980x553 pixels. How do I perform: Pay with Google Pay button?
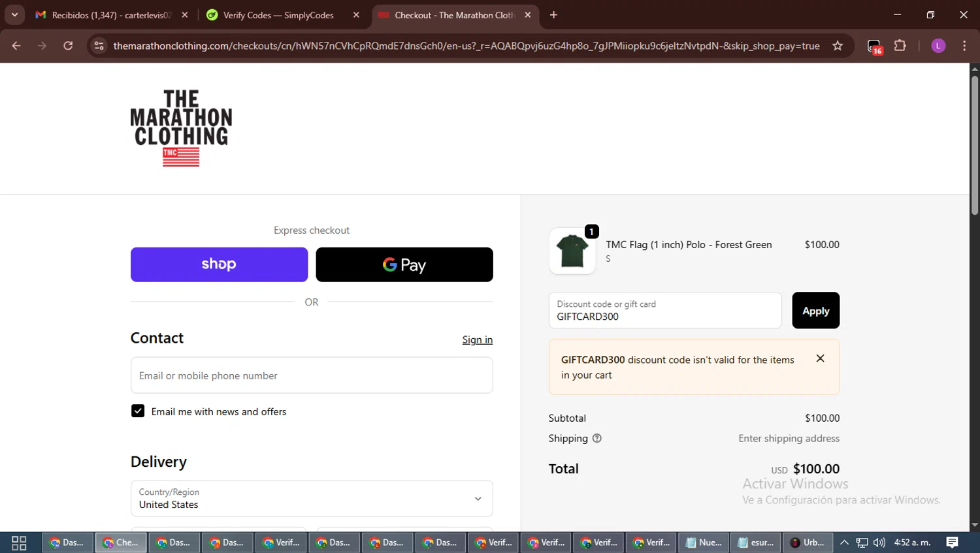pos(404,264)
